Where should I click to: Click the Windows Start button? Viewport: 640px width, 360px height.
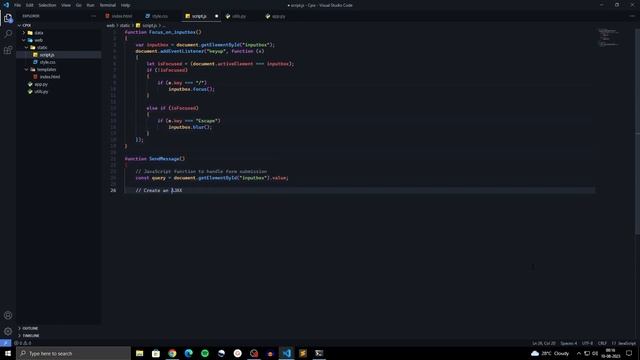tap(8, 353)
